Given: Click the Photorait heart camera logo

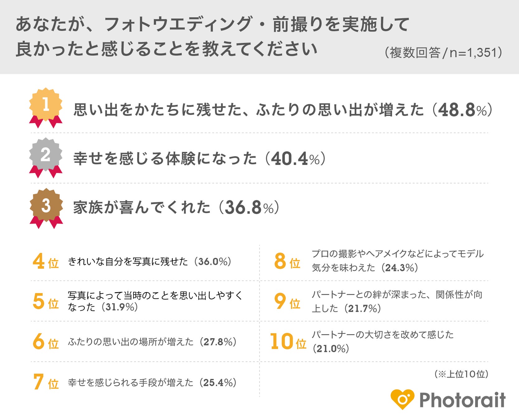Looking at the screenshot, I should (402, 399).
